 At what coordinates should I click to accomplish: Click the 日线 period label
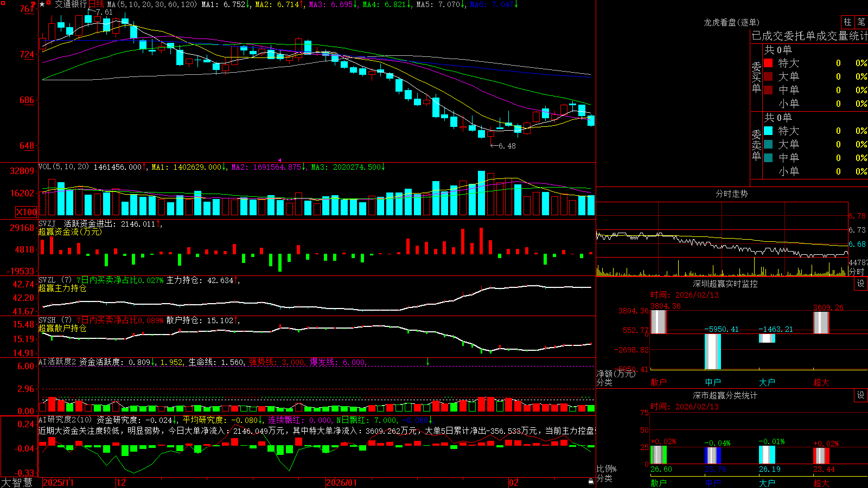coord(96,4)
